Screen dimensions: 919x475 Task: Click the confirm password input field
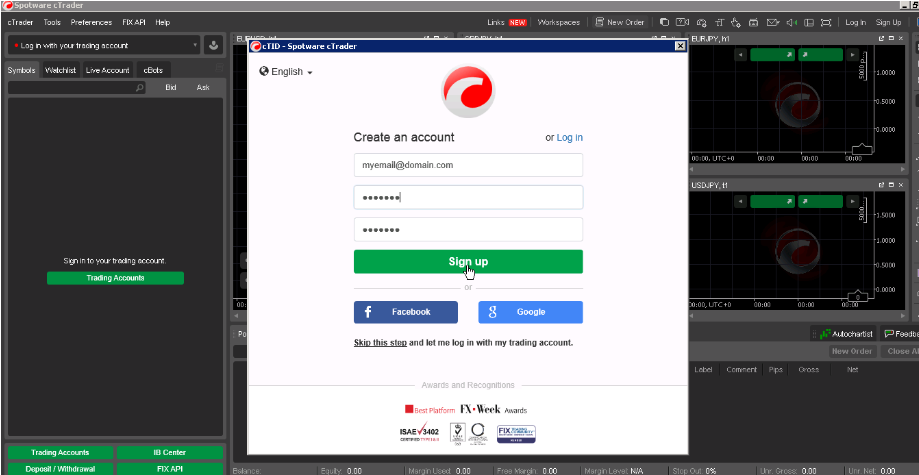(468, 229)
